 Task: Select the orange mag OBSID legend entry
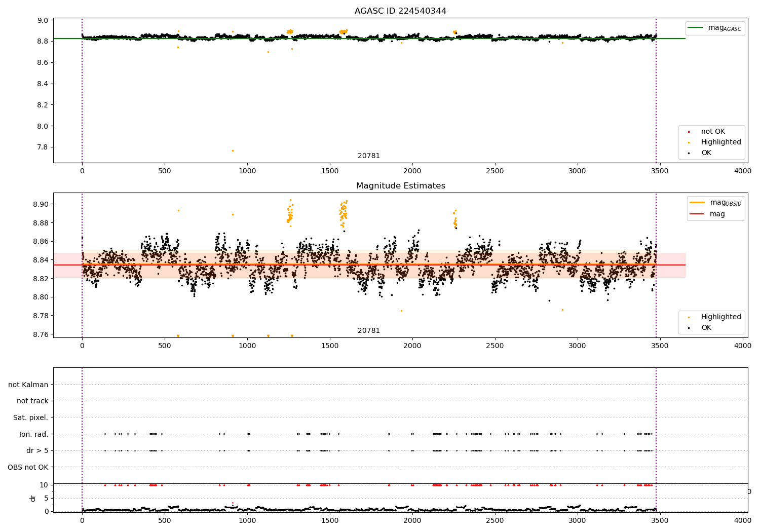(715, 203)
